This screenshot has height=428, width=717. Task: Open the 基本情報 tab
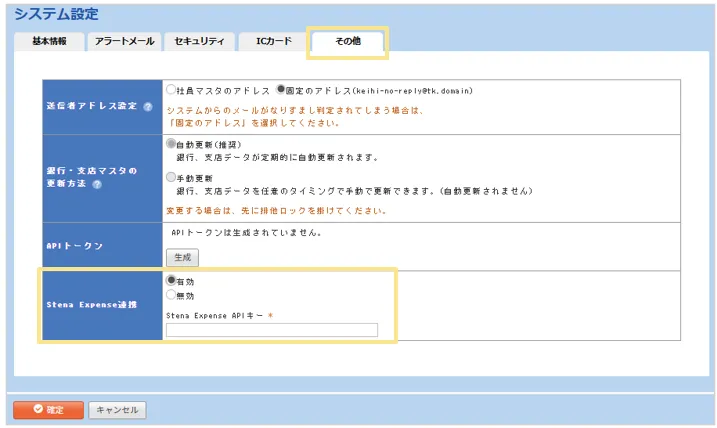[x=49, y=41]
